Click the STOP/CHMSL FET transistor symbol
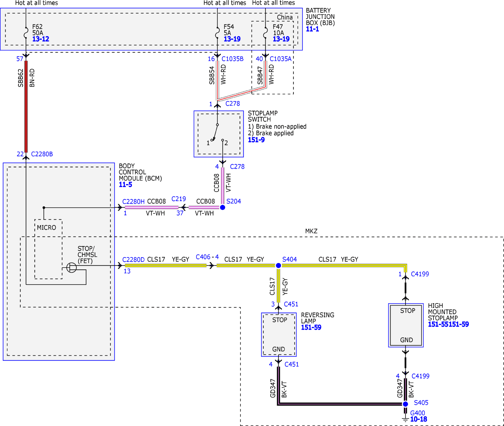 71,268
